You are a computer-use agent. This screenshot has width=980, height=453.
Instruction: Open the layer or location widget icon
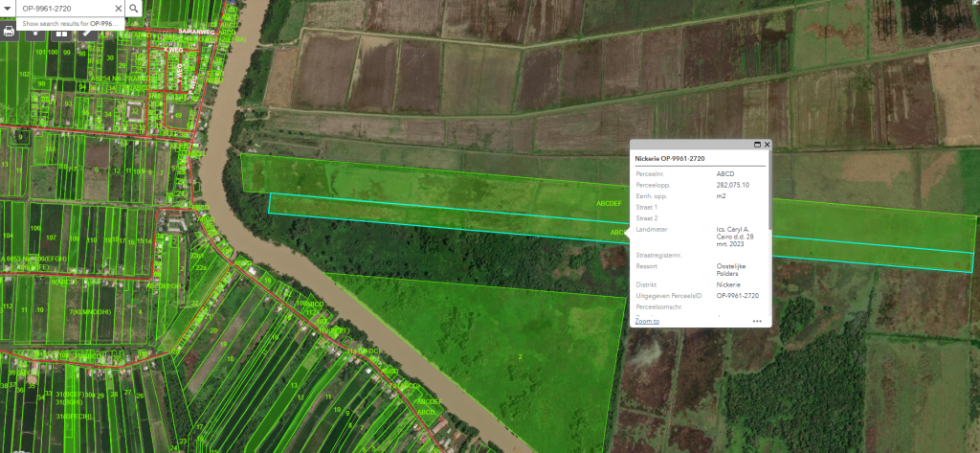(x=36, y=31)
